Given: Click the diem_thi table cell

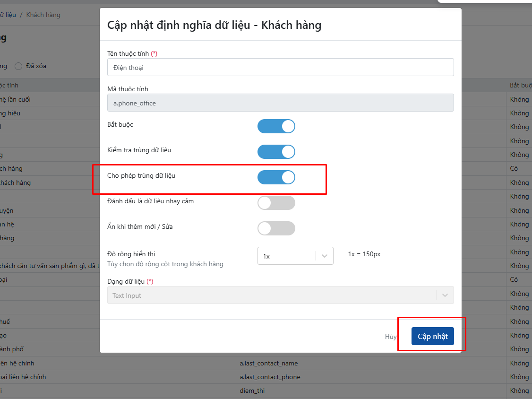Looking at the screenshot, I should 252,390.
